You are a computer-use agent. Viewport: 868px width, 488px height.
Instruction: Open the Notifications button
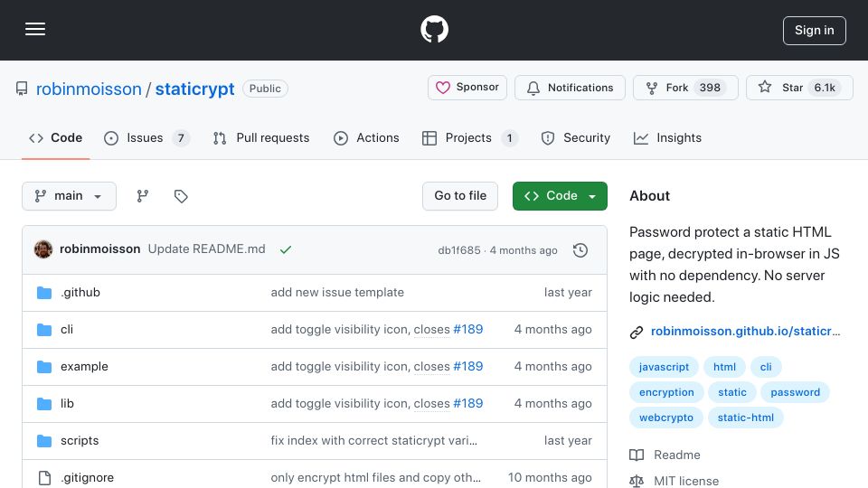point(570,88)
